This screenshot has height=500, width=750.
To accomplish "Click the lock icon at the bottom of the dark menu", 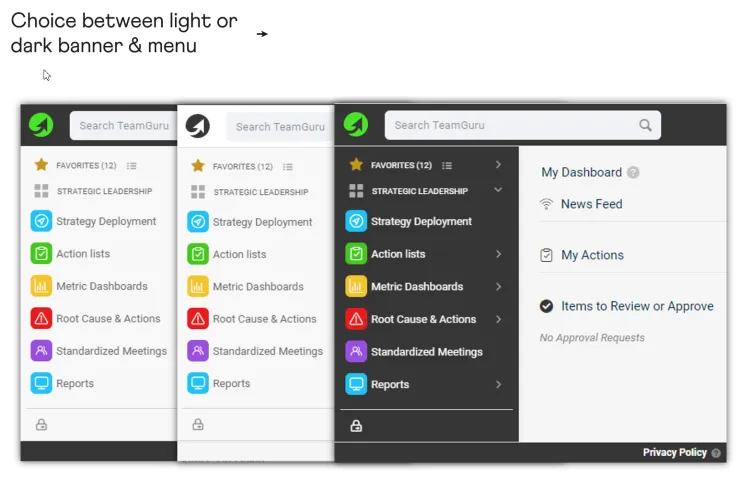I will [356, 426].
